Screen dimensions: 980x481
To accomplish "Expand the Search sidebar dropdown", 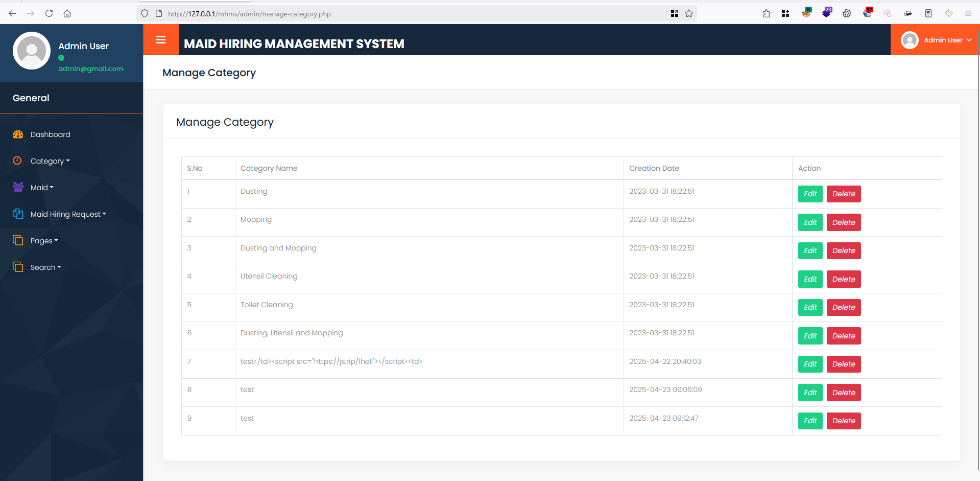I will pyautogui.click(x=46, y=267).
